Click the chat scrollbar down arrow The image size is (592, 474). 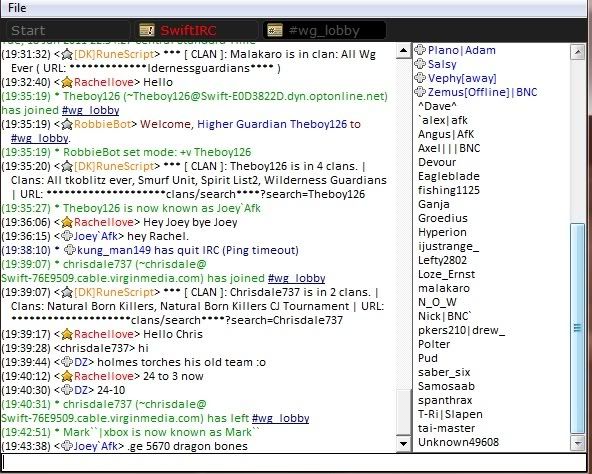pyautogui.click(x=403, y=444)
